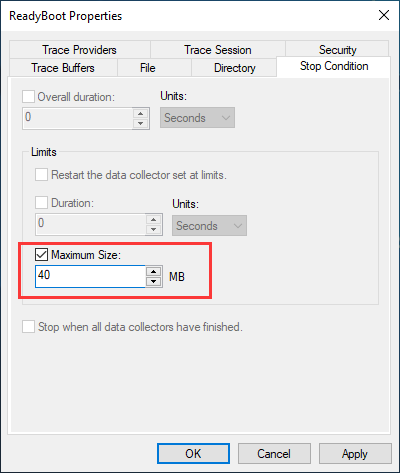Go to the Directory tab
The width and height of the screenshot is (400, 473).
coord(234,68)
